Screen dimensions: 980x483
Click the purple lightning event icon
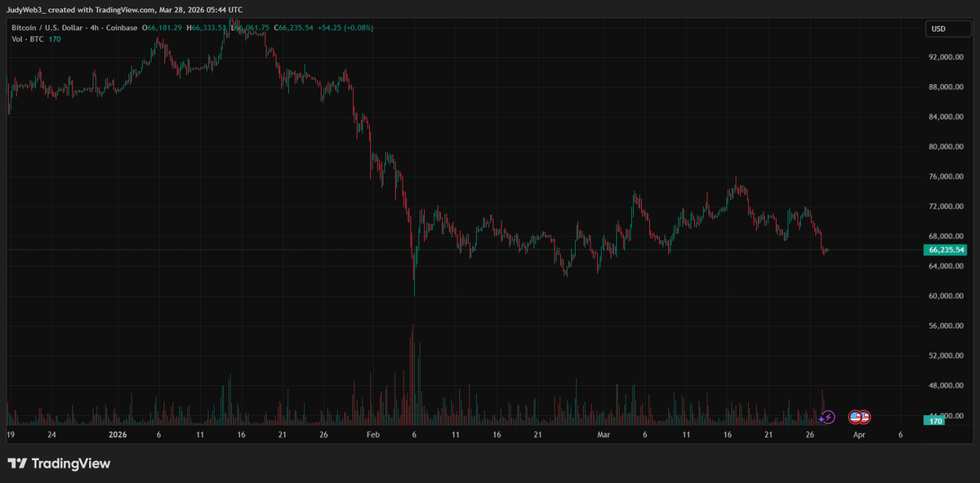click(828, 417)
